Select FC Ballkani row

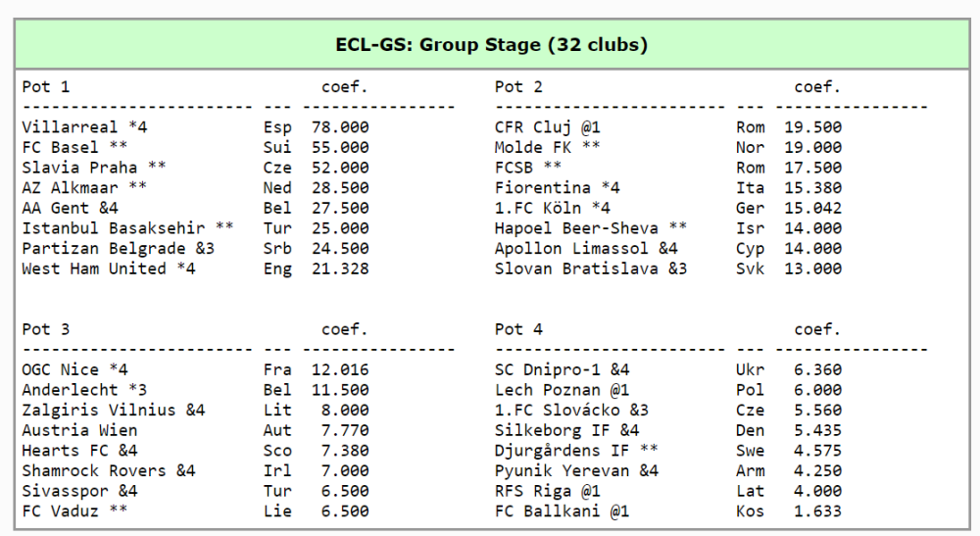[548, 512]
